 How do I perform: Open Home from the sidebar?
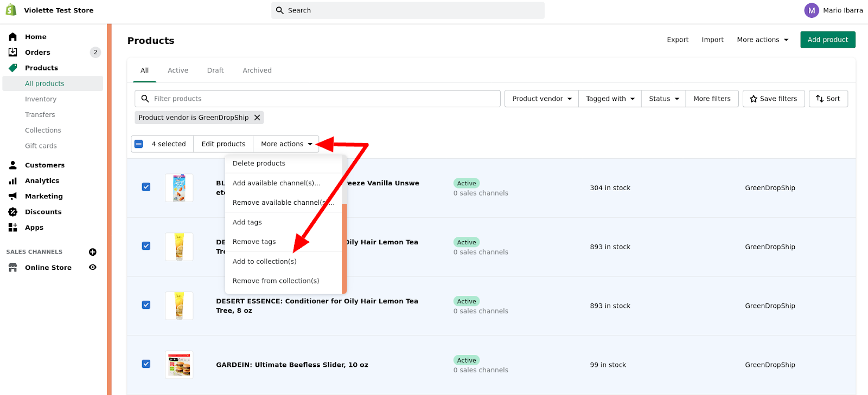coord(35,37)
